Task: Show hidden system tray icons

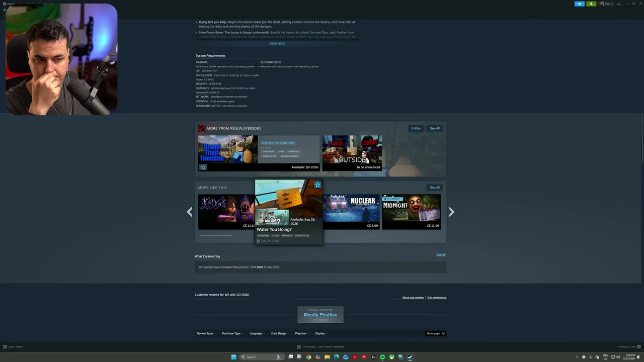Action: 577,357
